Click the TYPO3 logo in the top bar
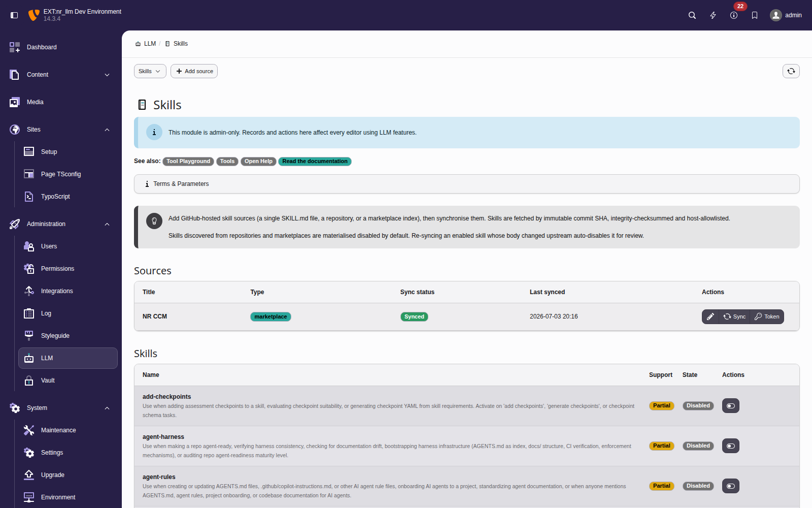812x508 pixels. click(33, 15)
